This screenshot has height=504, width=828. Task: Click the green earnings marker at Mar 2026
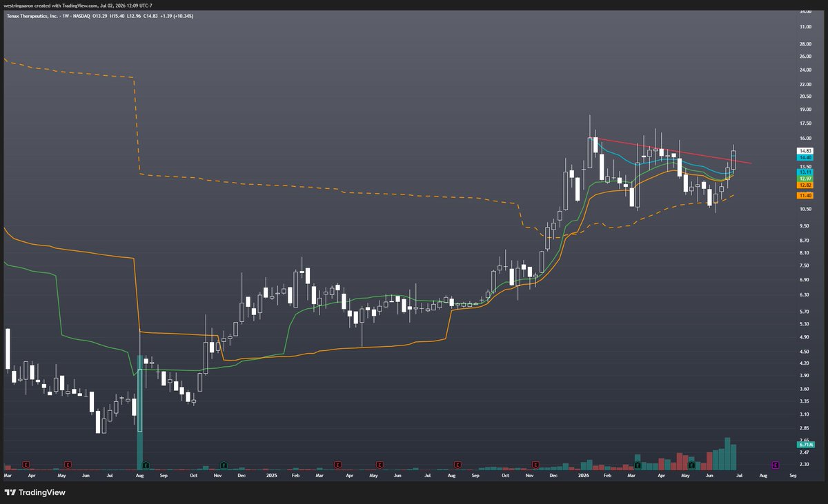637,465
